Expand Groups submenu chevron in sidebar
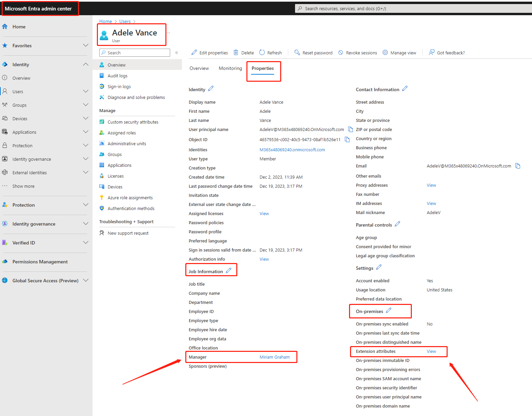 [86, 105]
